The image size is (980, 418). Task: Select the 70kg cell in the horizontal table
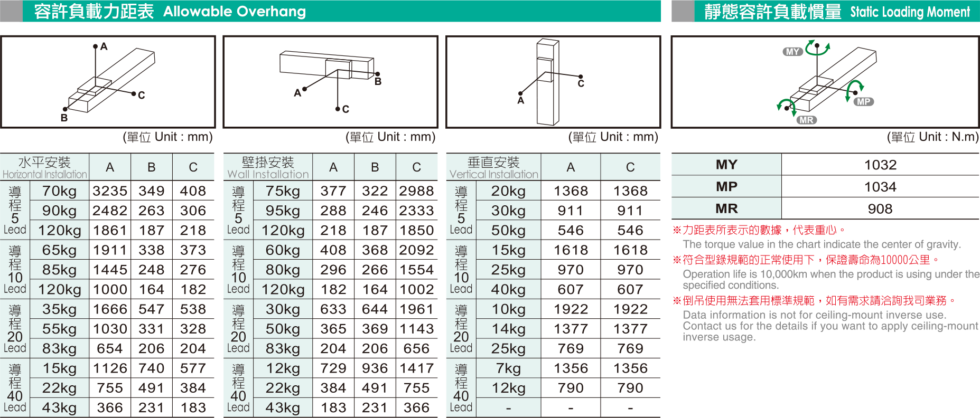tap(59, 191)
